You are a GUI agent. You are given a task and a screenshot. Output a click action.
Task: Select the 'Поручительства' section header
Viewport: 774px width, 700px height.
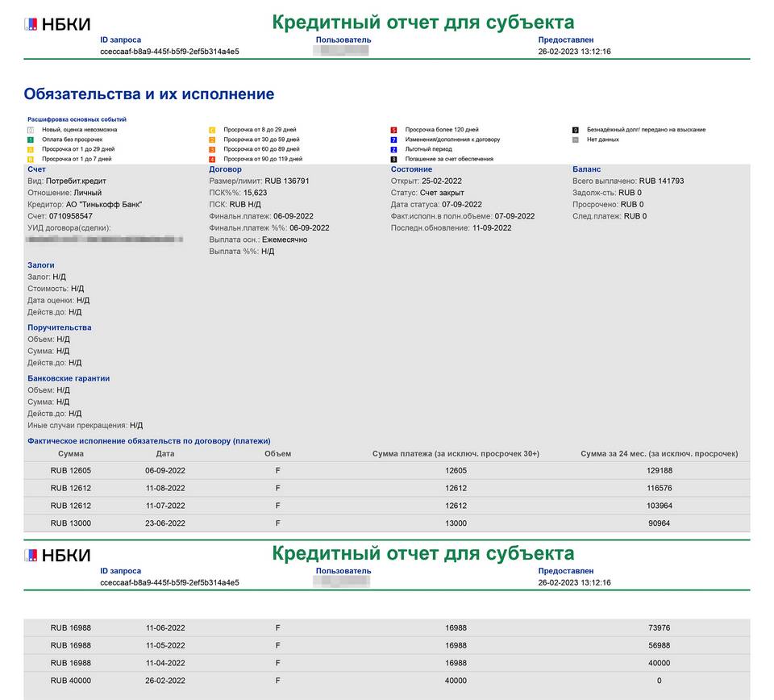[x=60, y=327]
